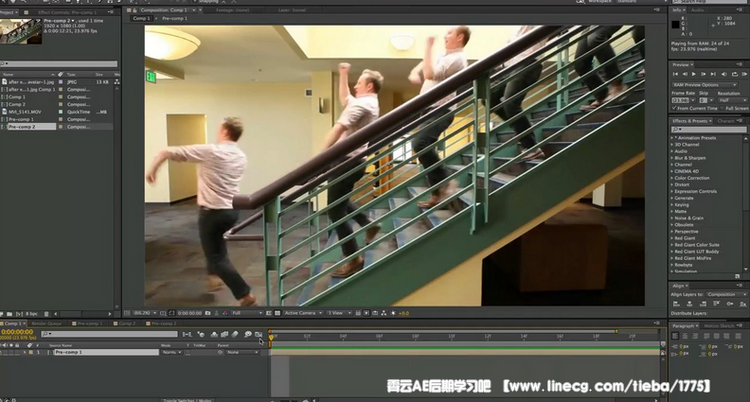Select Pre-comp 1 breadcrumb in viewer
This screenshot has width=750, height=402.
175,18
